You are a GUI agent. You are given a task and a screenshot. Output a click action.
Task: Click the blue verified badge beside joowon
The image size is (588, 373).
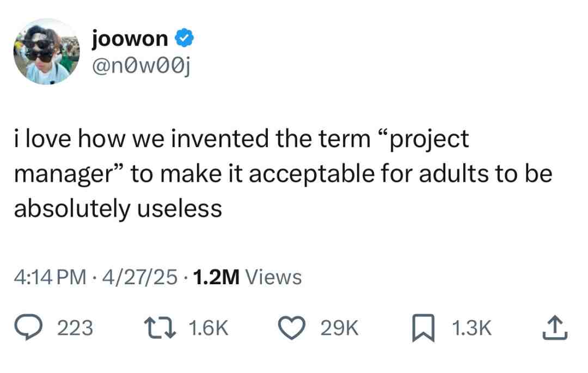[185, 38]
